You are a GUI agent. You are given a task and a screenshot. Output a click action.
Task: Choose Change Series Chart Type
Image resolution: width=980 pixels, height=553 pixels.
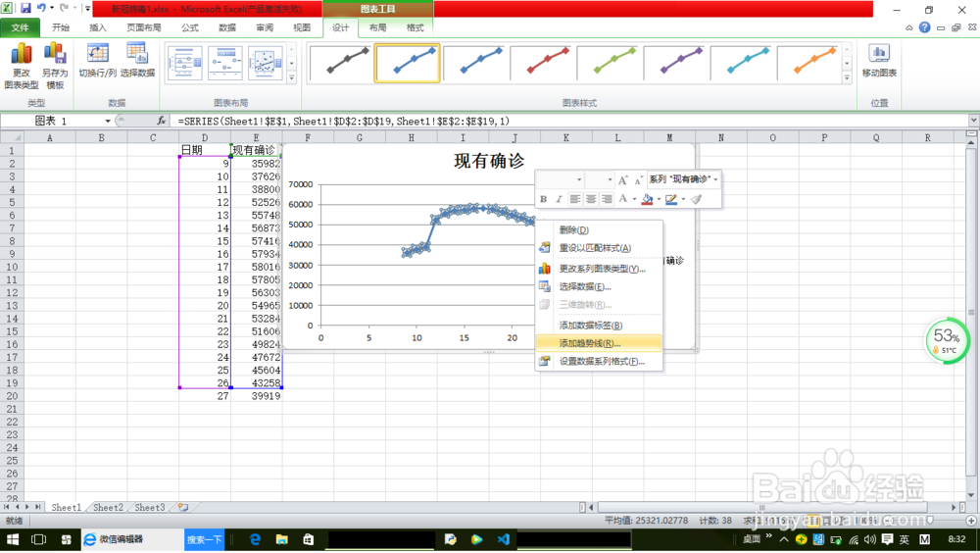pyautogui.click(x=599, y=269)
